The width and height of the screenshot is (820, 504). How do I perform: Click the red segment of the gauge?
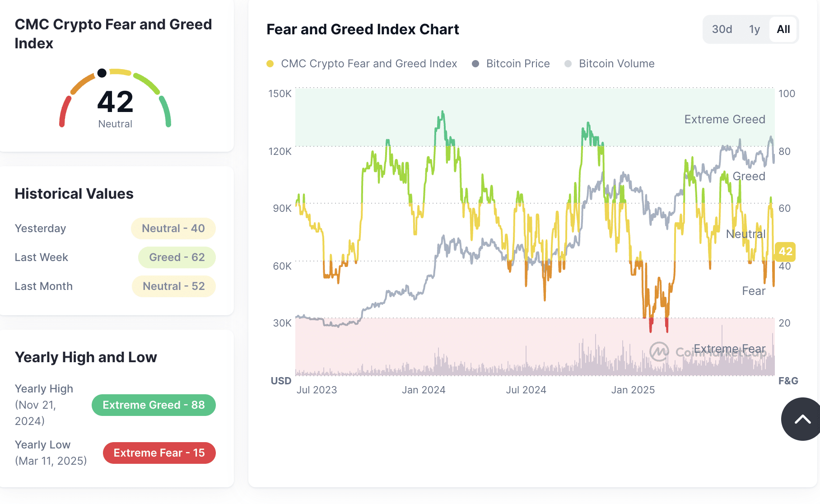[65, 112]
